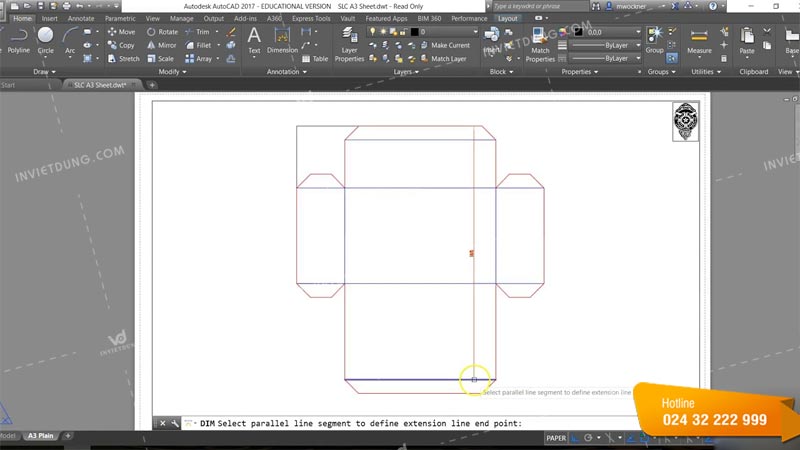This screenshot has height=450, width=800.
Task: Click the mwockner user sign-in button
Action: (x=636, y=6)
